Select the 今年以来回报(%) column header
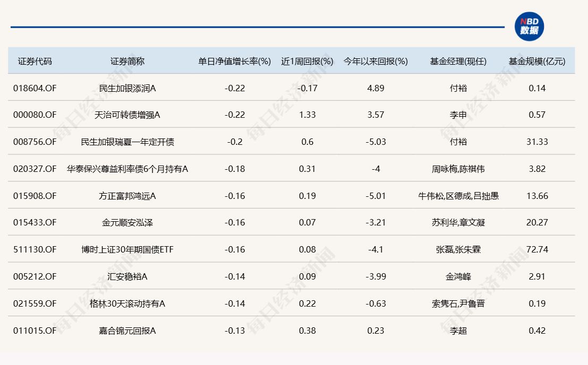 tap(376, 61)
